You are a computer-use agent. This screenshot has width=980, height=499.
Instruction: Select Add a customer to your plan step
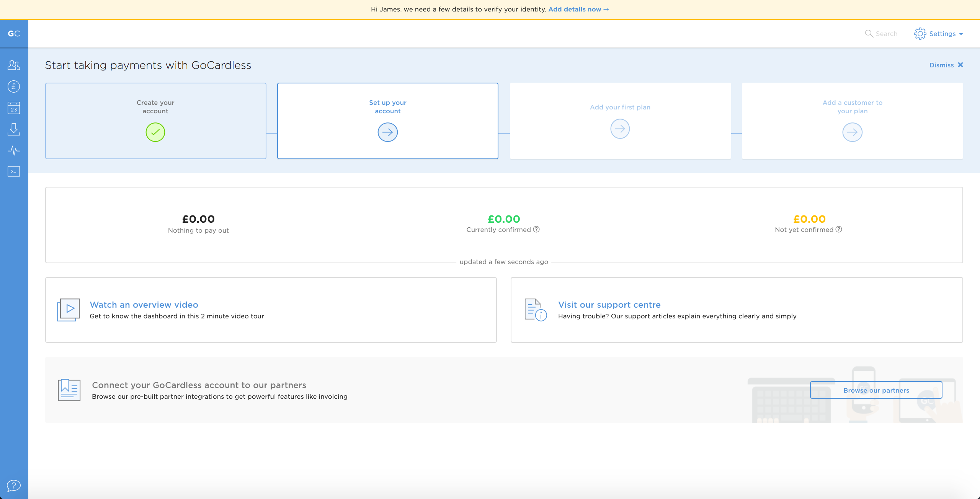click(852, 121)
